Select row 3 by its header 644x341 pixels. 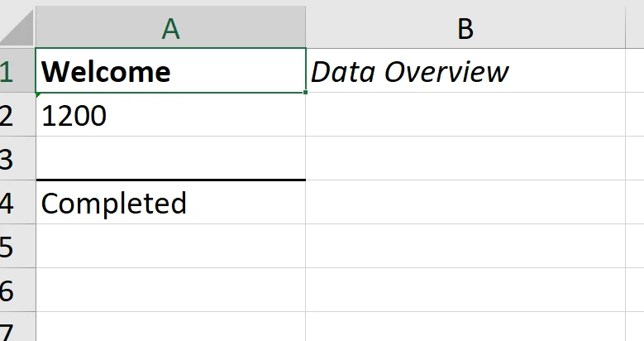(x=8, y=160)
